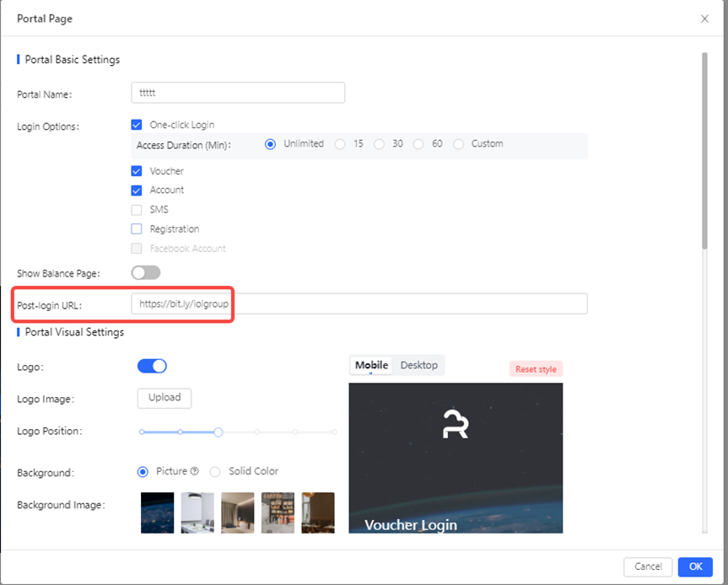728x585 pixels.
Task: Click the Logo Position slider handle
Action: click(x=218, y=432)
